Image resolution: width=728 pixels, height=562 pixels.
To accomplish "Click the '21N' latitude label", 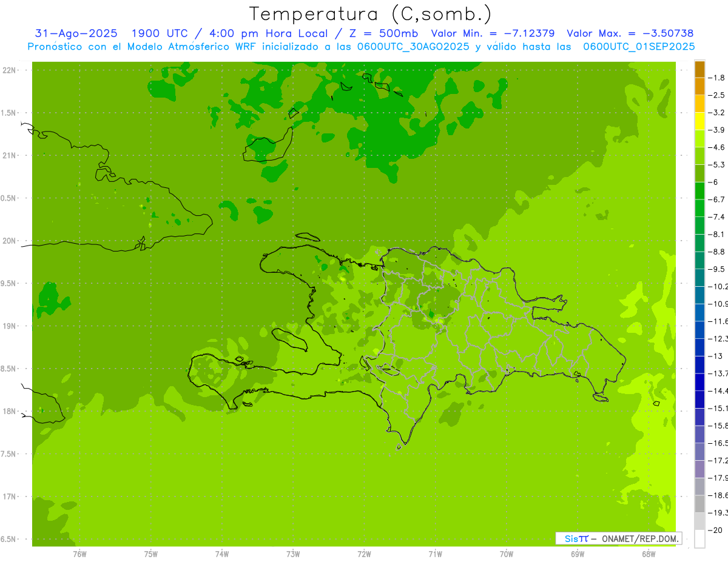I will 10,155.
